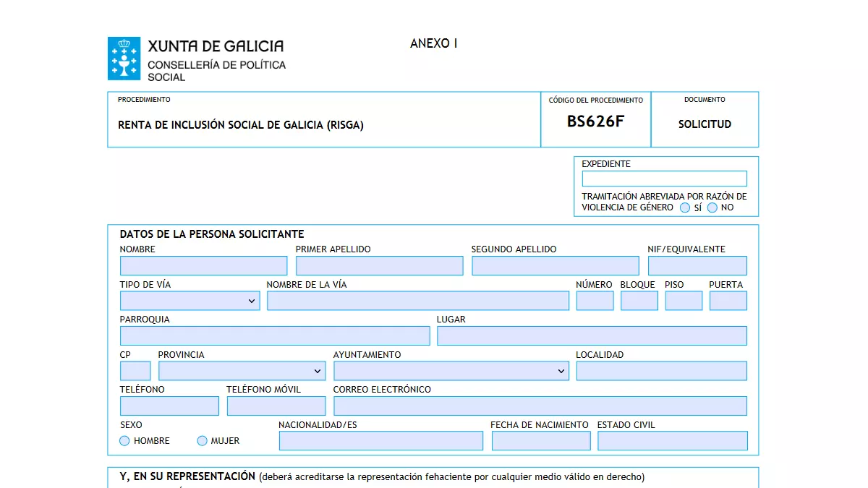Choose MUJER as sexo
Viewport: 868px width, 488px height.
(202, 440)
